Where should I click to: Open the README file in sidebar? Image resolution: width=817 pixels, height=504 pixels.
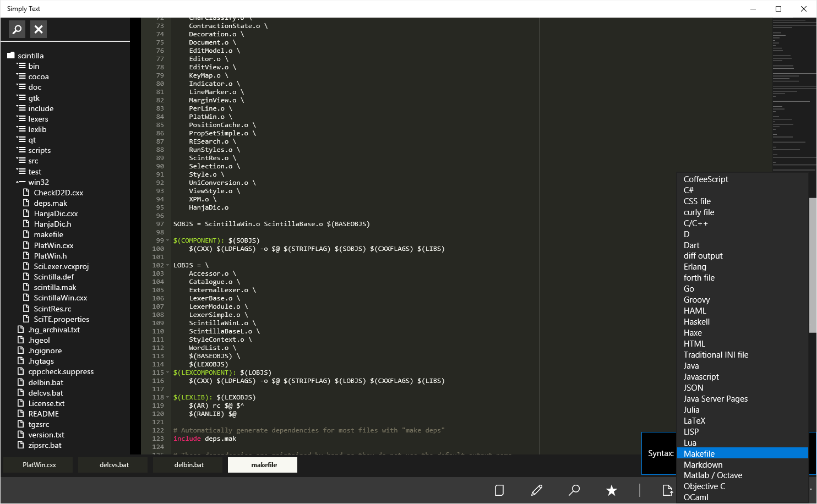pyautogui.click(x=43, y=414)
